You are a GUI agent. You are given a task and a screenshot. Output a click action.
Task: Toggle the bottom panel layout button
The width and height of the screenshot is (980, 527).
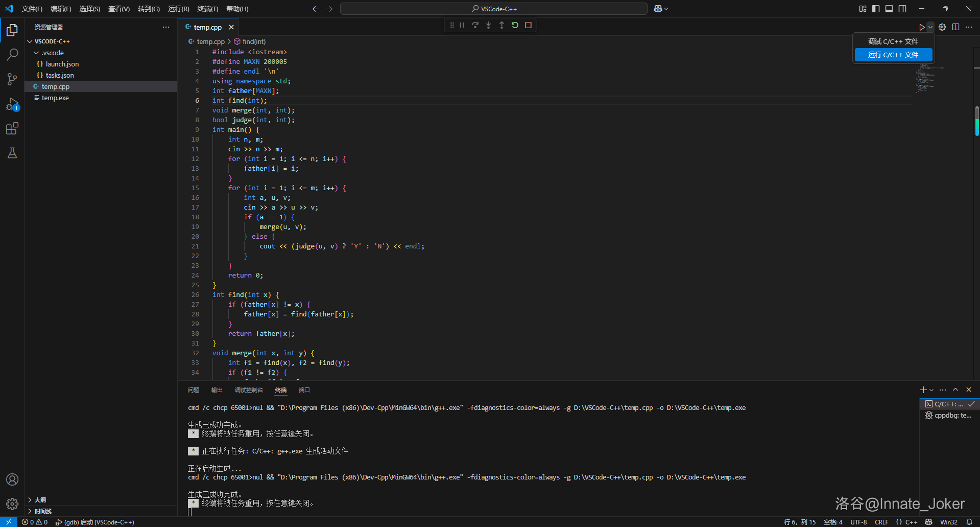889,9
